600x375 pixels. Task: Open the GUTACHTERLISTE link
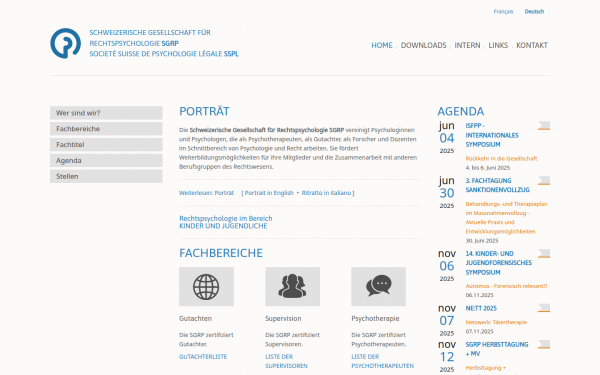coord(203,357)
